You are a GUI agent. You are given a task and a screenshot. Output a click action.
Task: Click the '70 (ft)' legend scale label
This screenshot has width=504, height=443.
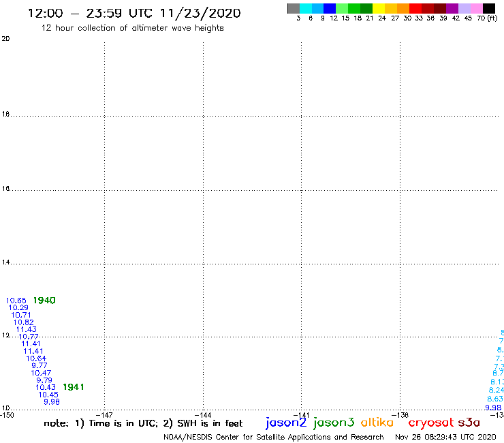click(487, 18)
